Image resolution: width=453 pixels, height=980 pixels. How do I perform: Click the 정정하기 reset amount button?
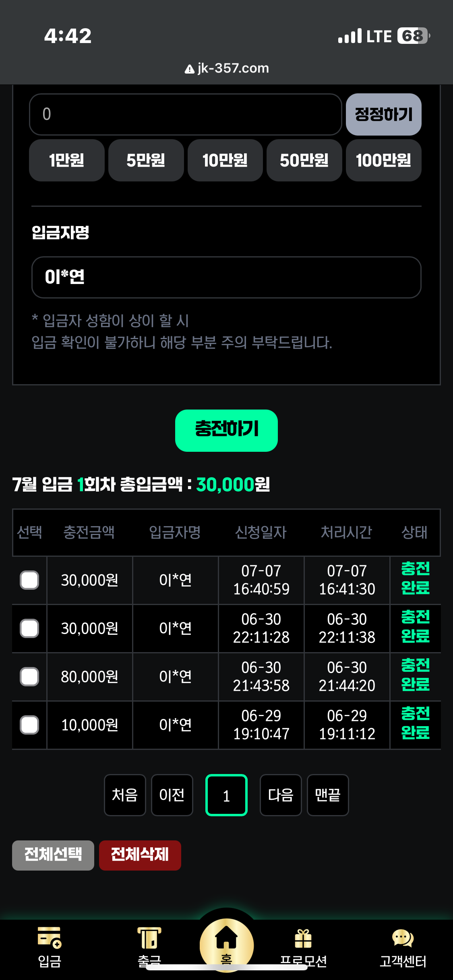(x=383, y=115)
